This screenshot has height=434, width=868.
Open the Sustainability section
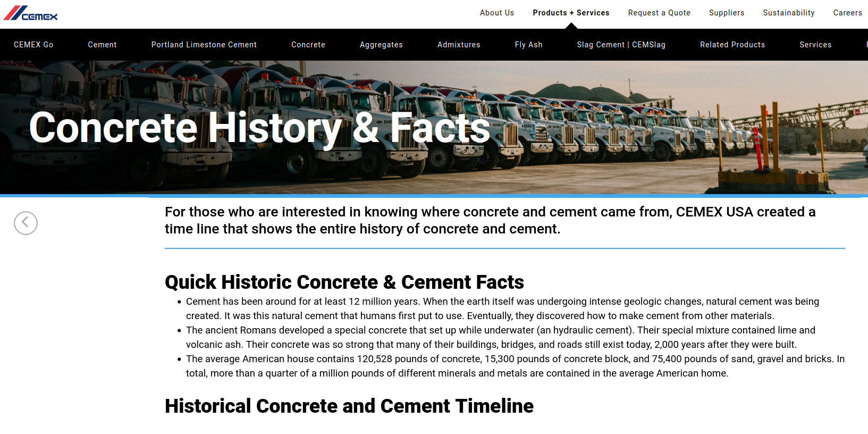789,13
